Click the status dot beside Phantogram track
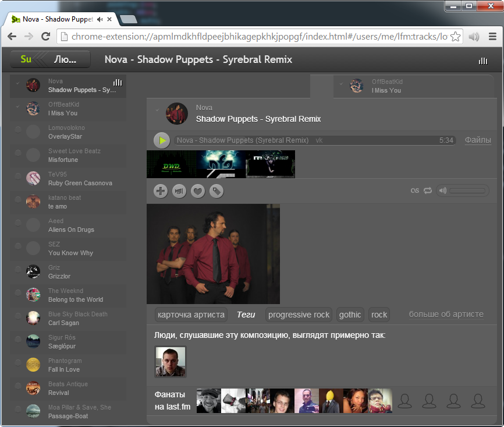This screenshot has width=504, height=427. pyautogui.click(x=18, y=362)
